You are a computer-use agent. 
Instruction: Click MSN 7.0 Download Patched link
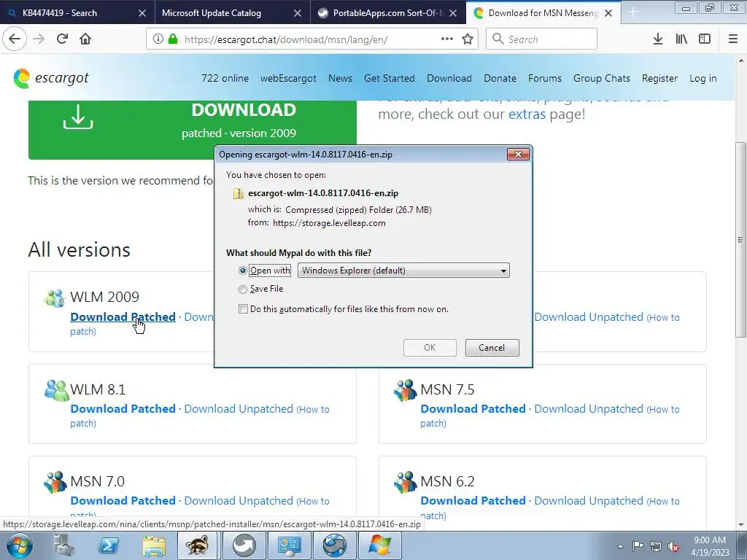123,500
